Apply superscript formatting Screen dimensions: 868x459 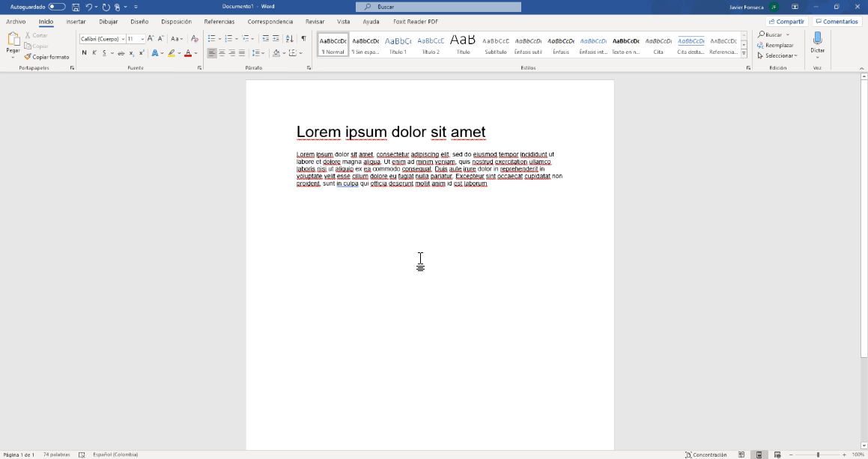click(x=142, y=53)
